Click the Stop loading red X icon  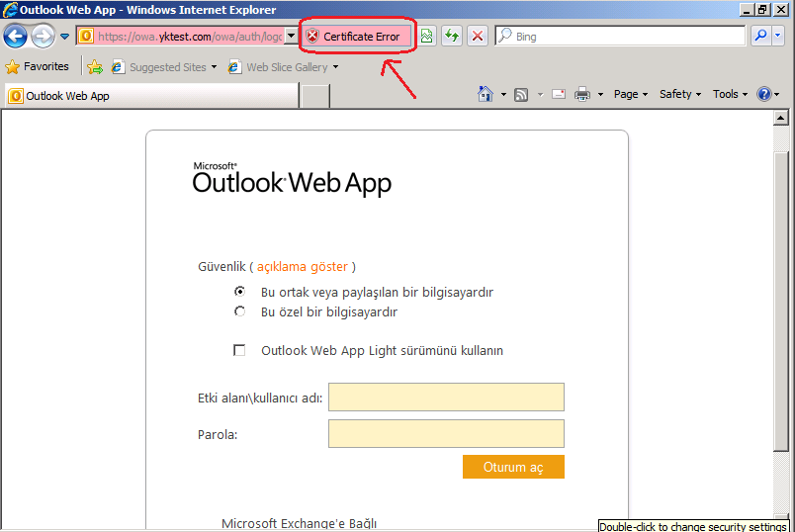[x=478, y=36]
